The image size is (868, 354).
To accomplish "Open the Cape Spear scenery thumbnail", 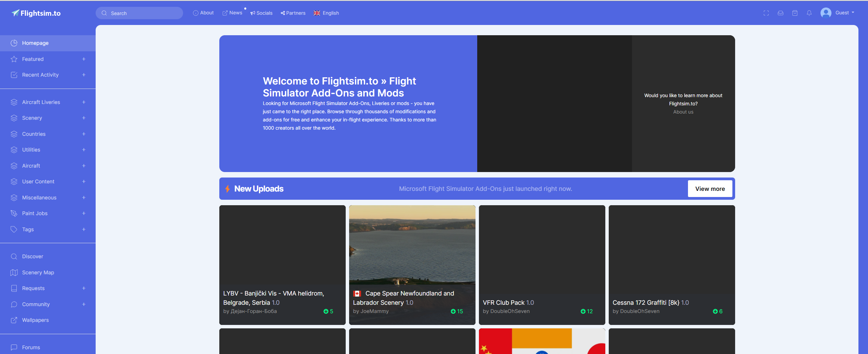I will tap(412, 245).
